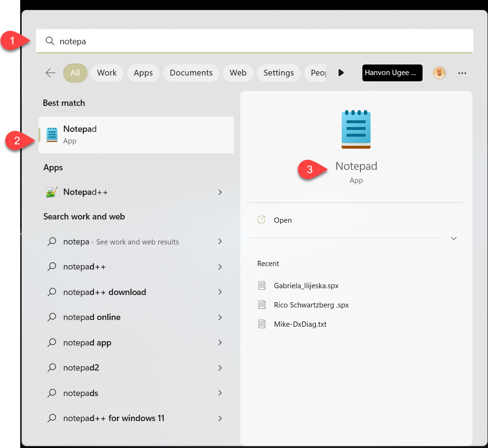Switch to the Work filter tab
Screen dimensions: 488x448
pyautogui.click(x=107, y=73)
